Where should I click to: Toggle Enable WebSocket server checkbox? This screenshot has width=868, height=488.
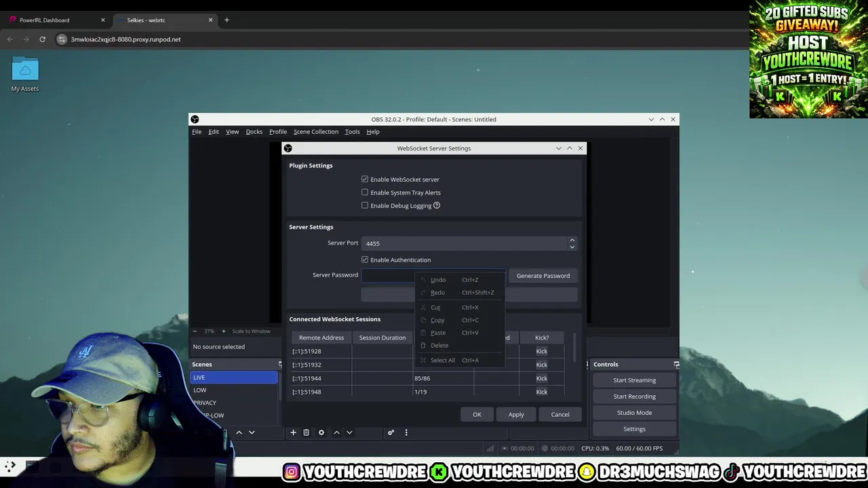[365, 180]
